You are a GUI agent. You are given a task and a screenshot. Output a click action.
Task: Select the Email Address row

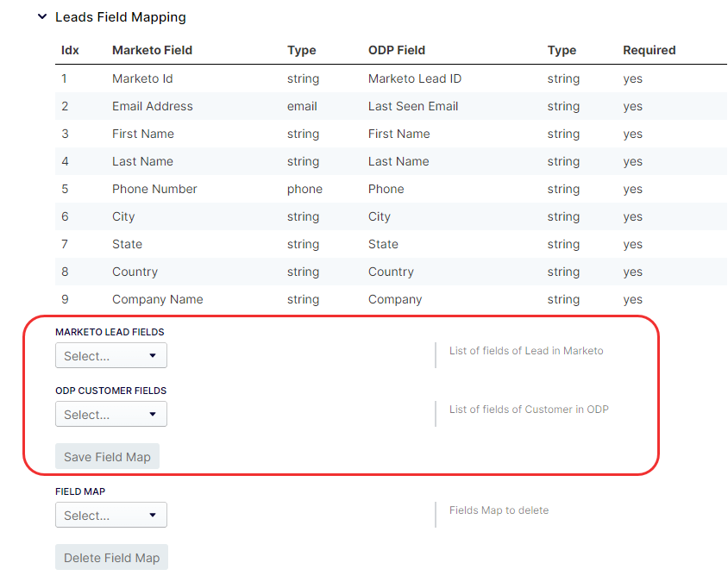pos(391,106)
